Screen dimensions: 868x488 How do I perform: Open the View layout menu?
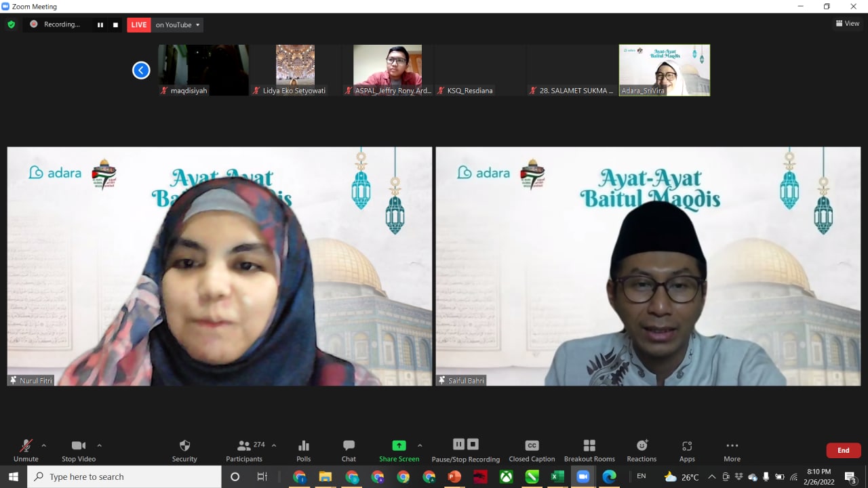click(848, 24)
